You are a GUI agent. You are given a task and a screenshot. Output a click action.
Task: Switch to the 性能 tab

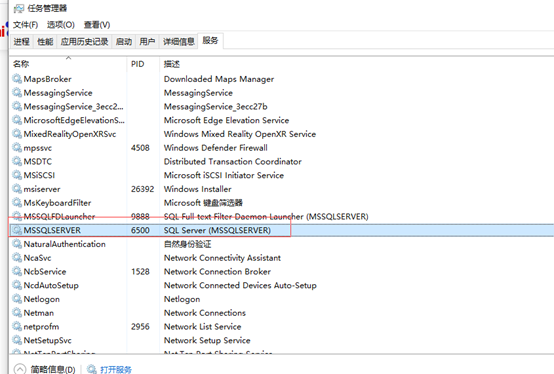tap(45, 42)
